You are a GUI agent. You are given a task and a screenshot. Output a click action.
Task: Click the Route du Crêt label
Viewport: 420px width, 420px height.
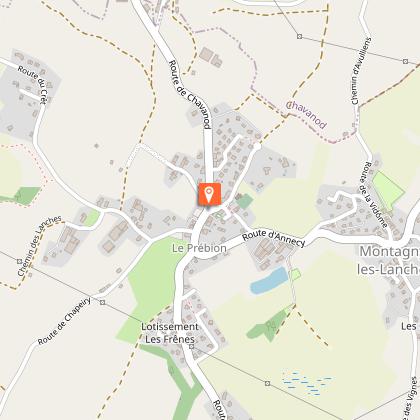coord(34,84)
